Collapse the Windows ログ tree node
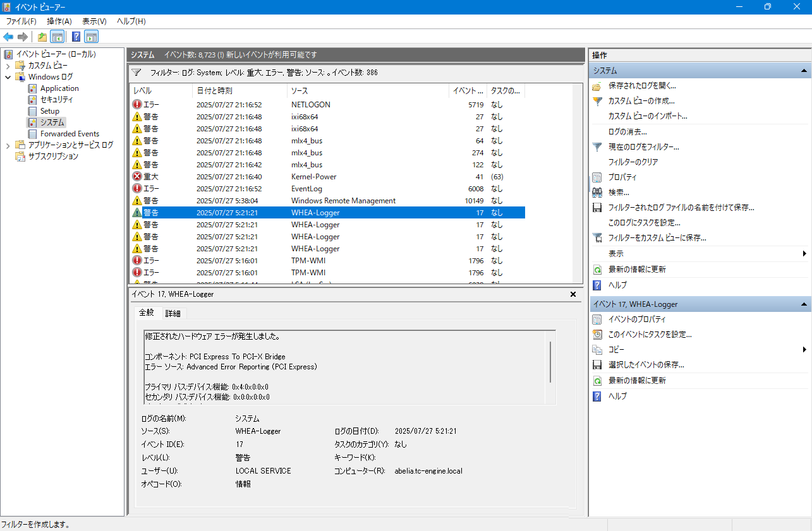812x531 pixels. pos(8,77)
